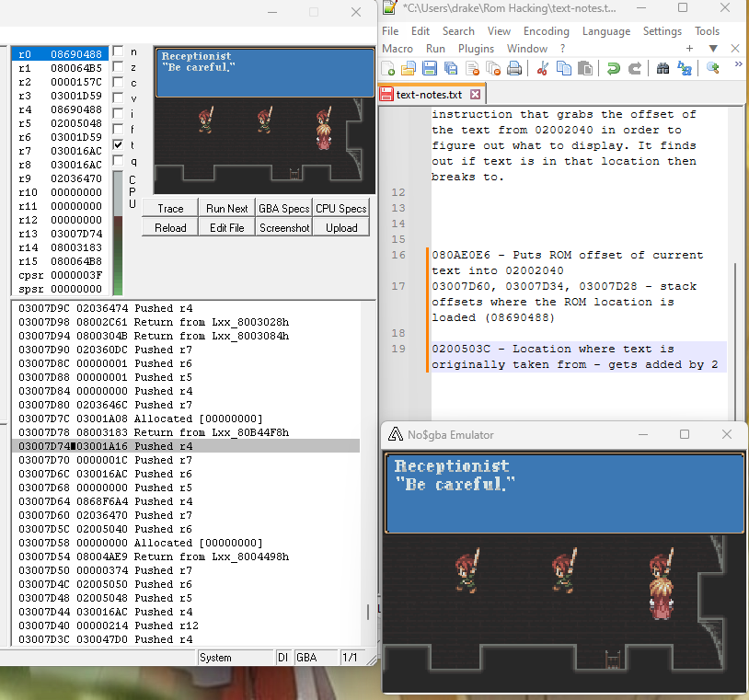Undo the last edit with green arrow
The image size is (749, 700).
[x=614, y=69]
